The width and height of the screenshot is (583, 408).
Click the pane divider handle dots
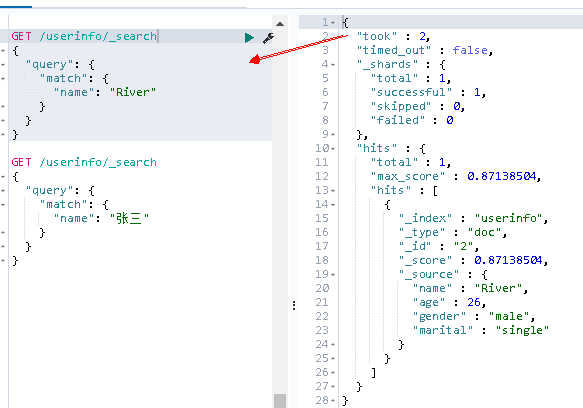[294, 305]
